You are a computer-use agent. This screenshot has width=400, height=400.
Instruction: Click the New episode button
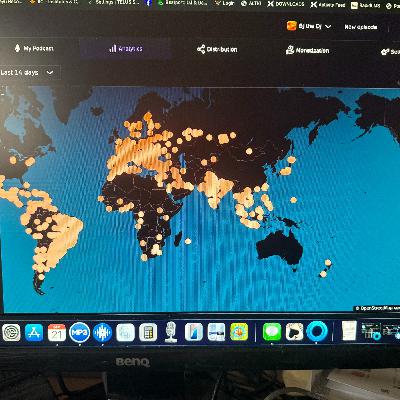tap(361, 27)
